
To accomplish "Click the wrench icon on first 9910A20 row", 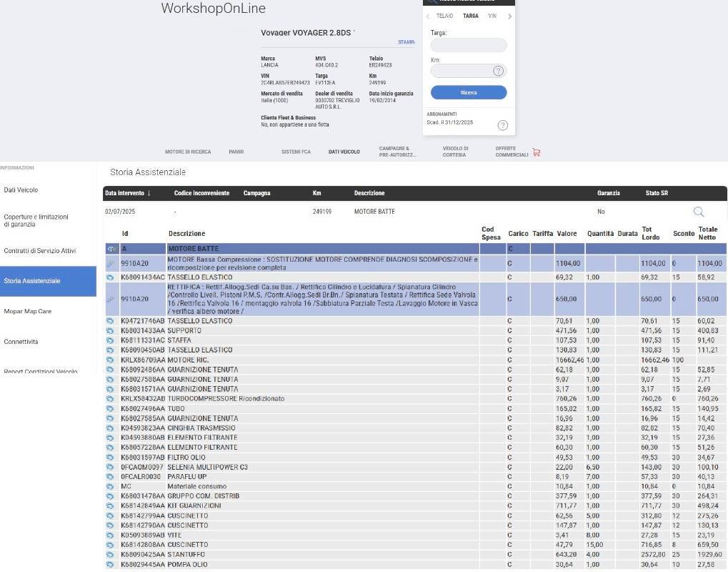I will tap(111, 264).
